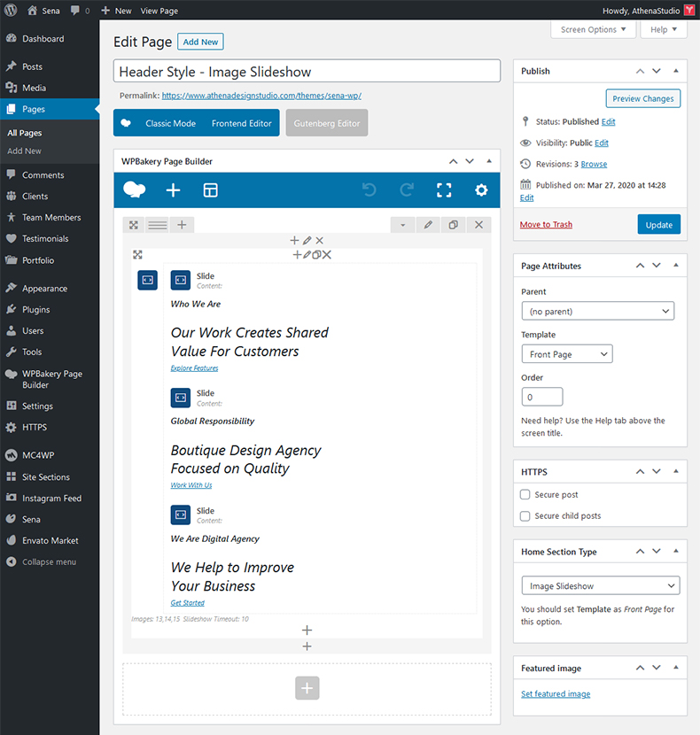This screenshot has width=700, height=735.
Task: Change row layout with the lines icon
Action: 158,225
